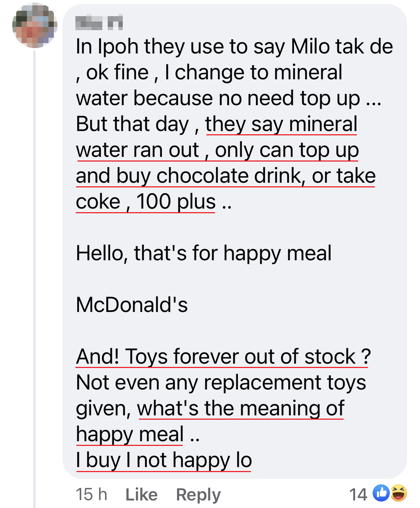Click underlined text 'I buy I not happy lo'

click(164, 460)
